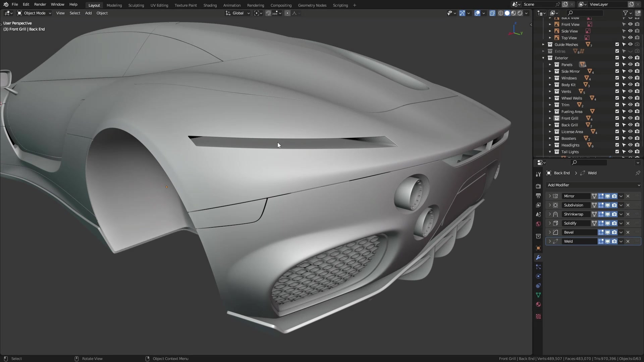
Task: Toggle proportional editing icon
Action: pos(287,13)
